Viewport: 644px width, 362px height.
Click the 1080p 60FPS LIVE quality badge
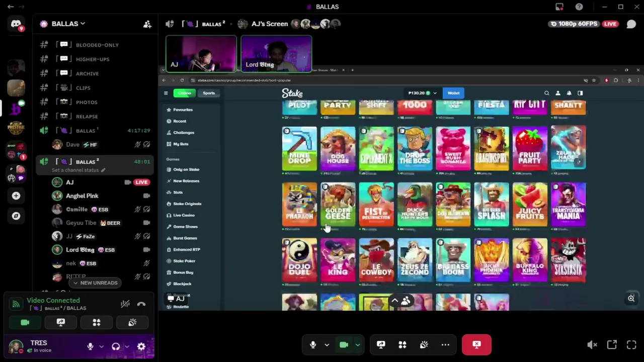584,24
